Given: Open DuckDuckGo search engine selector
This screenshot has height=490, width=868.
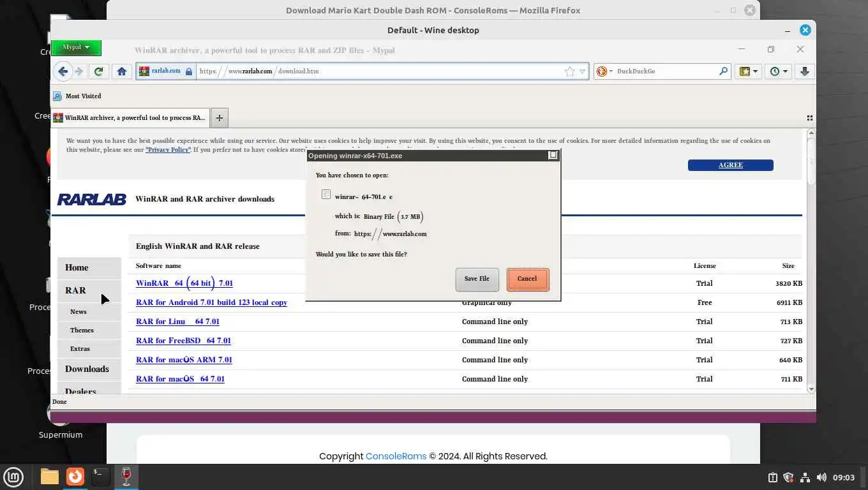Looking at the screenshot, I should click(x=604, y=71).
